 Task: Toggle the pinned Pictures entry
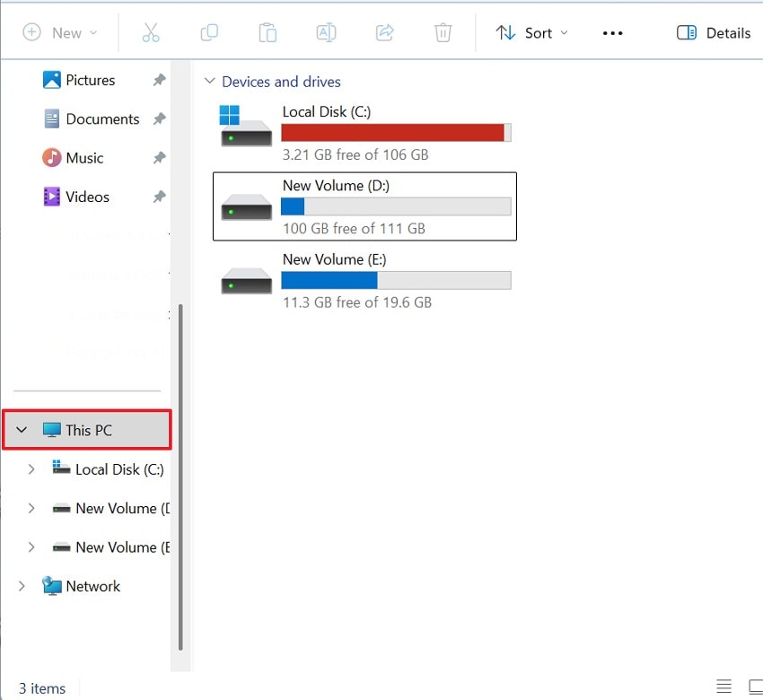158,80
